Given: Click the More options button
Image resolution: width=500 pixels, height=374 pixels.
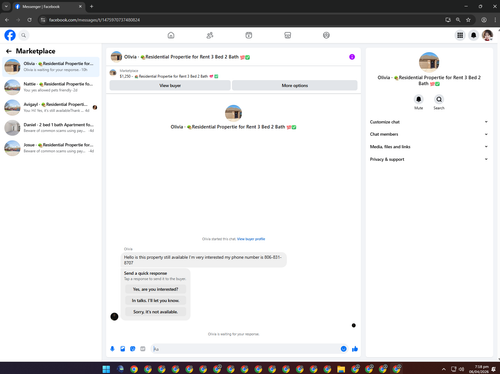Looking at the screenshot, I should point(295,85).
